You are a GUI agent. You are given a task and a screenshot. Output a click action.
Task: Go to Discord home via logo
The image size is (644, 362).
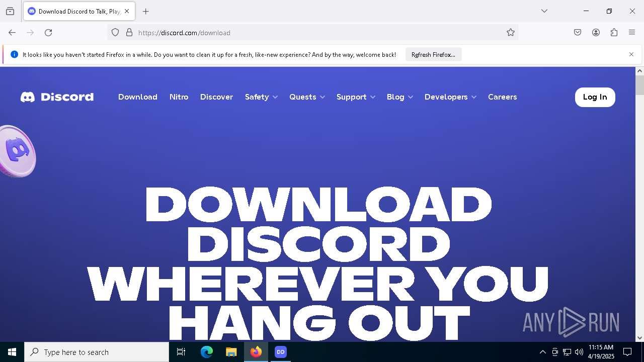click(x=57, y=97)
